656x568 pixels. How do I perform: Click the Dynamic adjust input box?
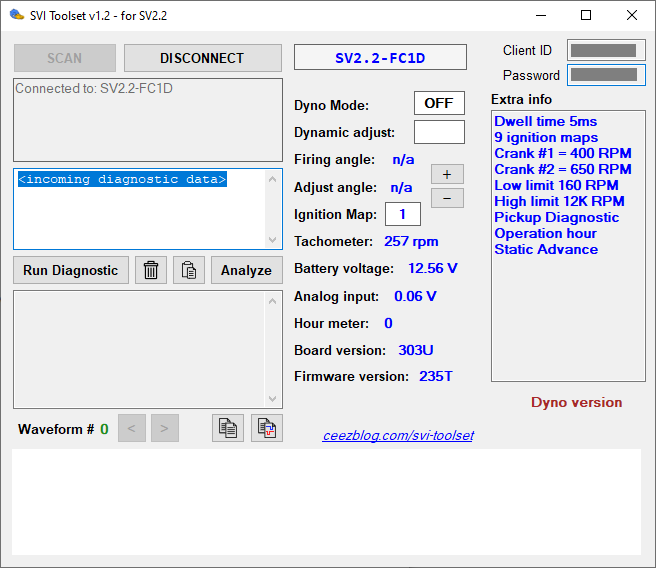(439, 132)
